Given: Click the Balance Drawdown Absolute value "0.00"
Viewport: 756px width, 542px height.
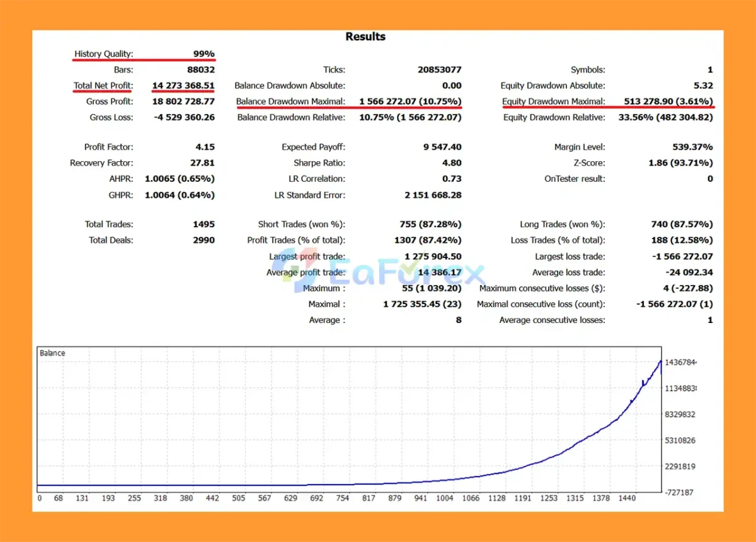Looking at the screenshot, I should click(x=451, y=86).
